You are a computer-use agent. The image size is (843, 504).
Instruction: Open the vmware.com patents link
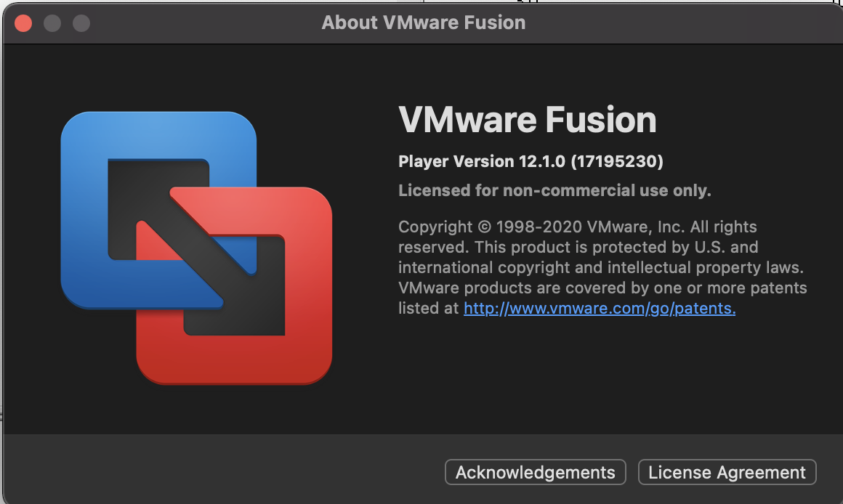[600, 308]
